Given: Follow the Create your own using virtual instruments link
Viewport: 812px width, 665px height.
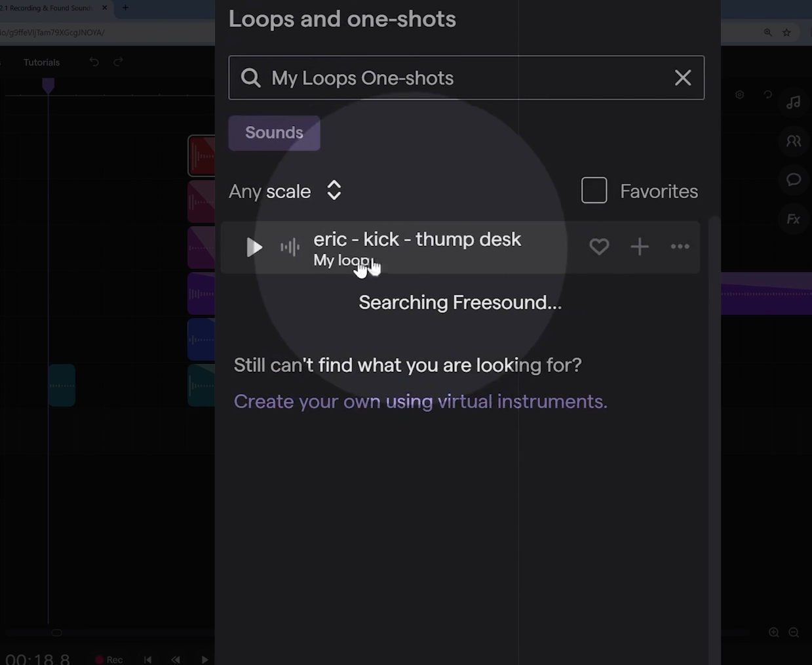Looking at the screenshot, I should (x=420, y=401).
